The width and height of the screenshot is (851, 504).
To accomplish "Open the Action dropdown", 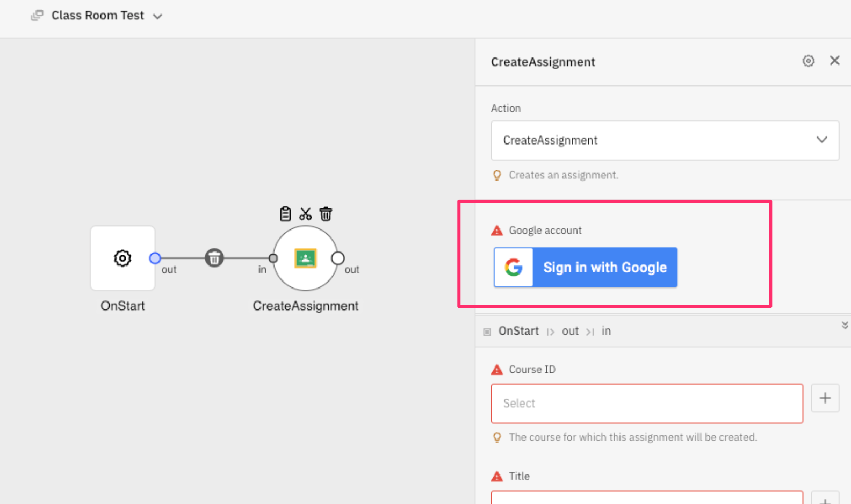I will click(x=665, y=140).
